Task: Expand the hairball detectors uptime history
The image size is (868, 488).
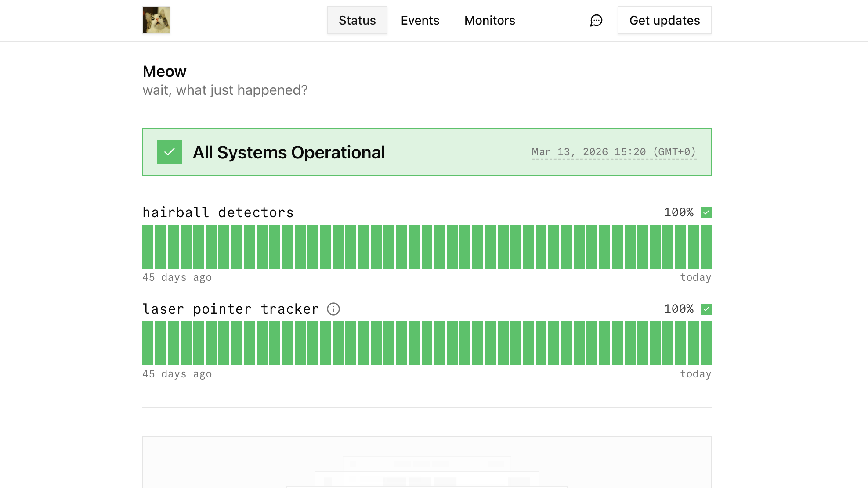Action: pos(427,247)
